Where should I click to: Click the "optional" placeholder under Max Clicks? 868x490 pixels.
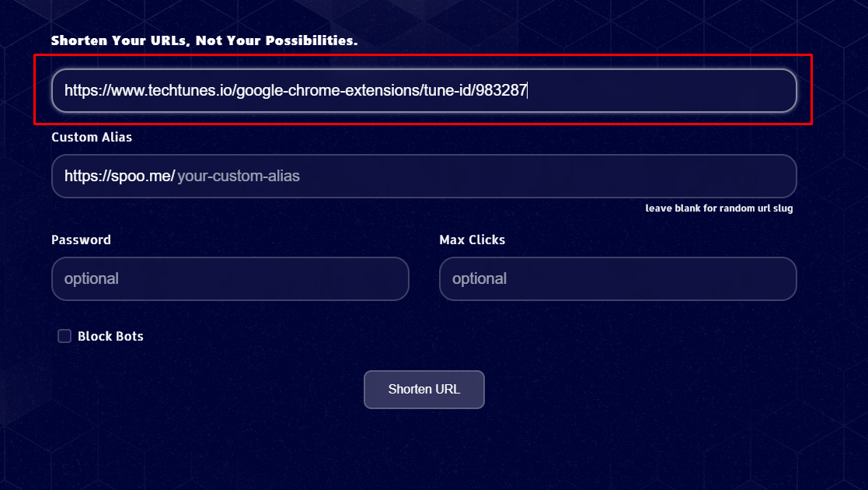[x=479, y=278]
